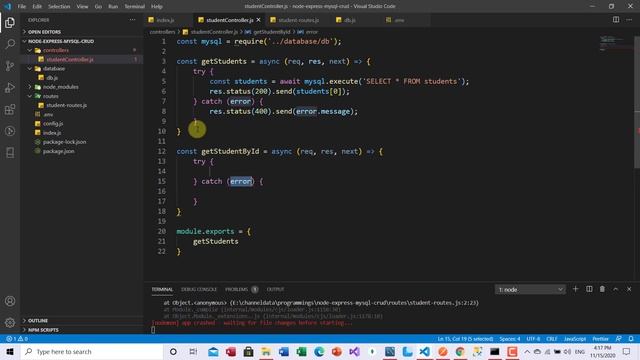Image resolution: width=640 pixels, height=360 pixels.
Task: Open Mail app from taskbar
Action: pos(213,351)
